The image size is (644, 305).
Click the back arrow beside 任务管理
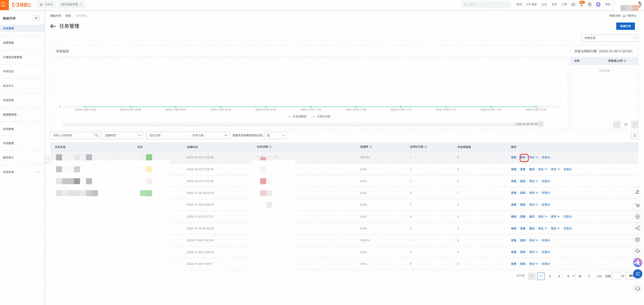click(53, 26)
